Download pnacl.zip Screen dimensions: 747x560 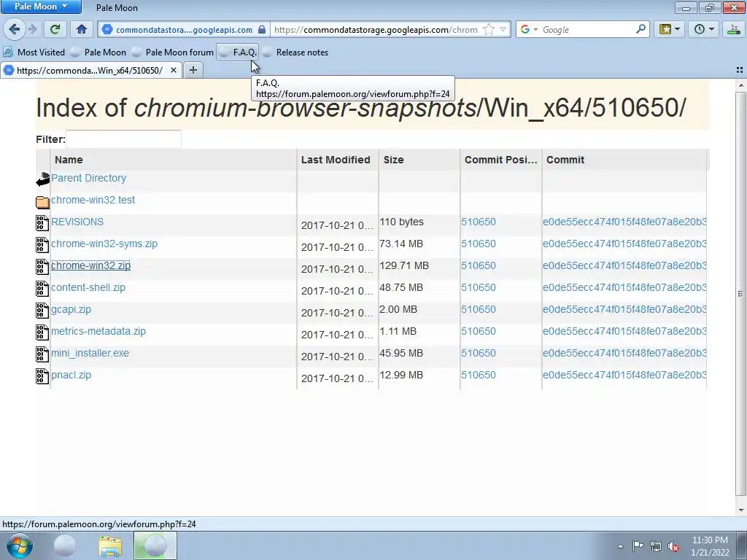(71, 376)
